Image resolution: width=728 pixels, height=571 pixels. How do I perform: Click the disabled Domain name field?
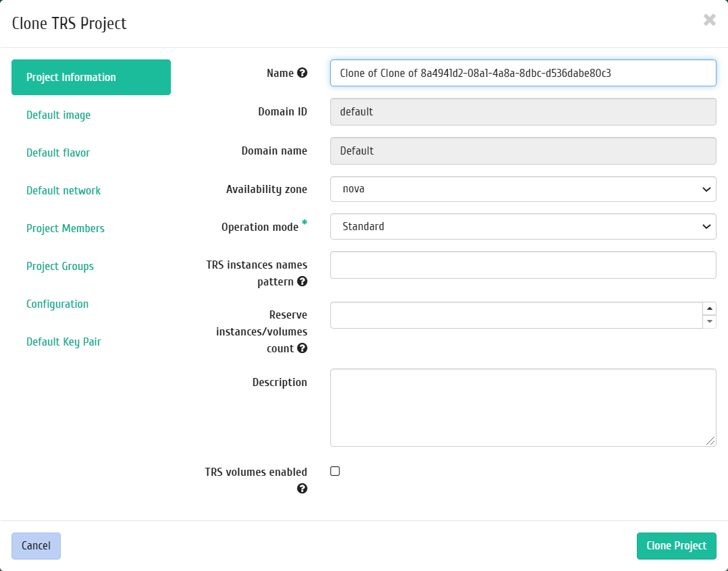coord(523,151)
